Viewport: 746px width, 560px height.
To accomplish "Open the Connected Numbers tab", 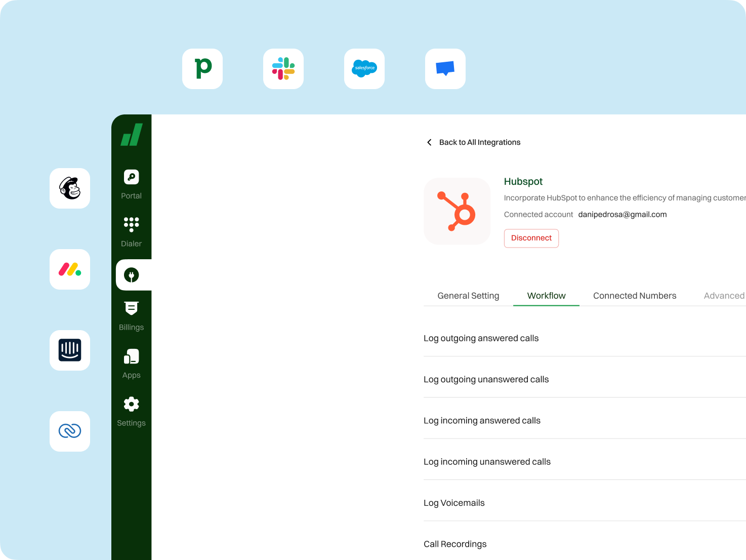I will point(635,295).
